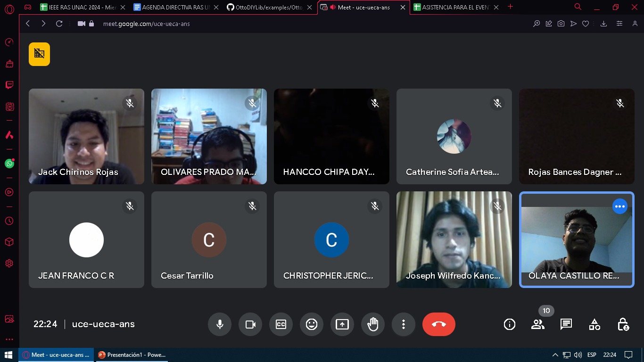
Task: Toggle the camera in Meet controls
Action: pyautogui.click(x=250, y=324)
